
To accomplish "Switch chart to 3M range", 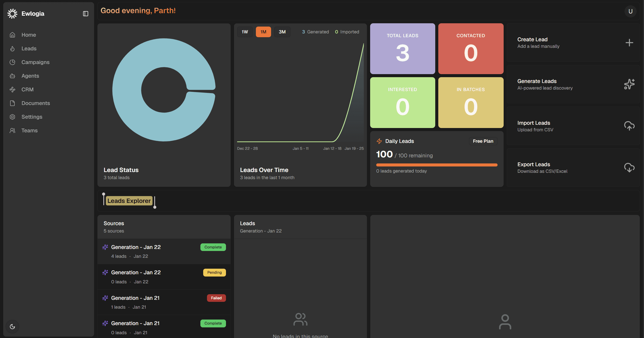I will (282, 32).
